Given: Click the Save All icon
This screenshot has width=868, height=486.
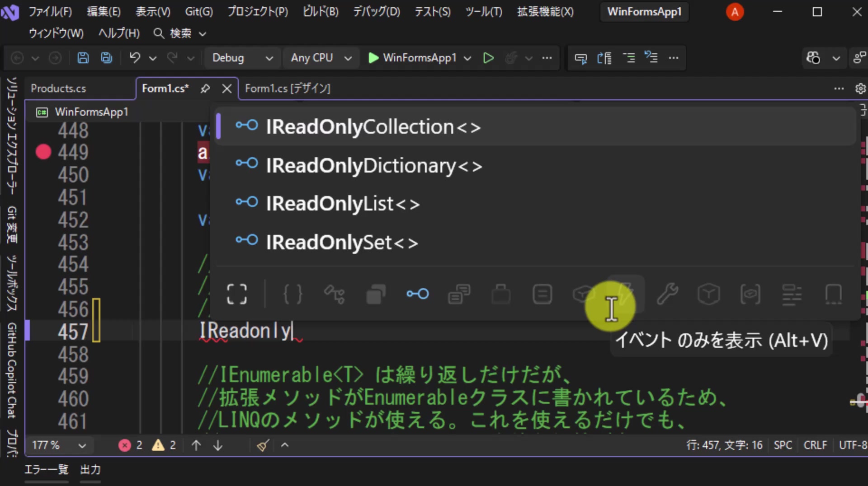Looking at the screenshot, I should tap(107, 58).
